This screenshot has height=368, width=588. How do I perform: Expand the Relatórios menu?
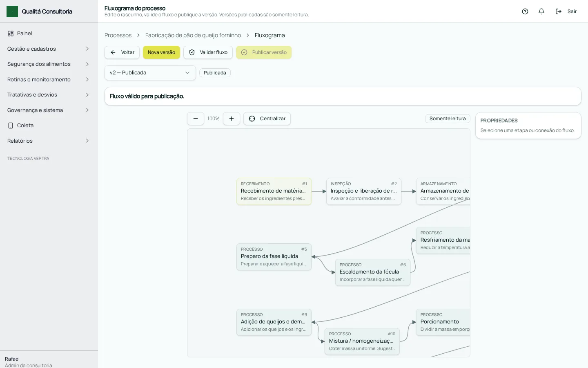(x=49, y=141)
